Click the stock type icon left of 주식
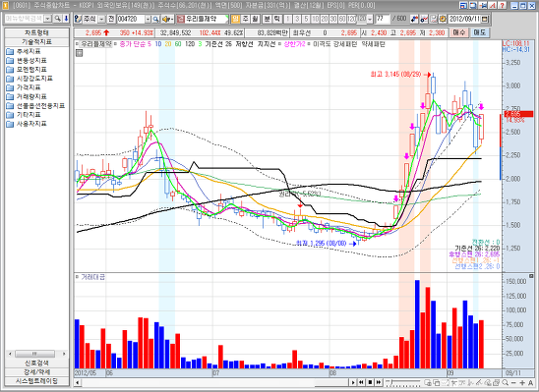 point(78,20)
